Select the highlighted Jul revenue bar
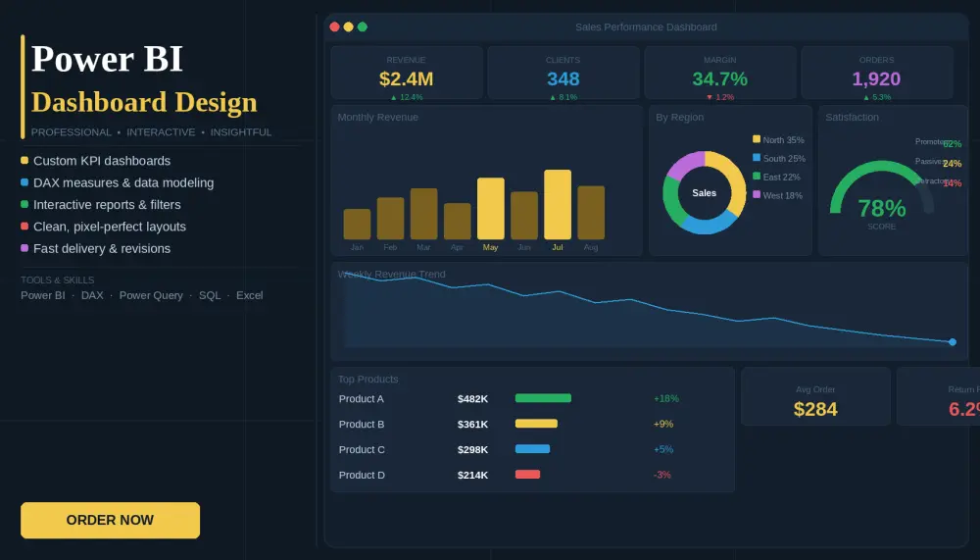The width and height of the screenshot is (980, 560). click(x=558, y=205)
